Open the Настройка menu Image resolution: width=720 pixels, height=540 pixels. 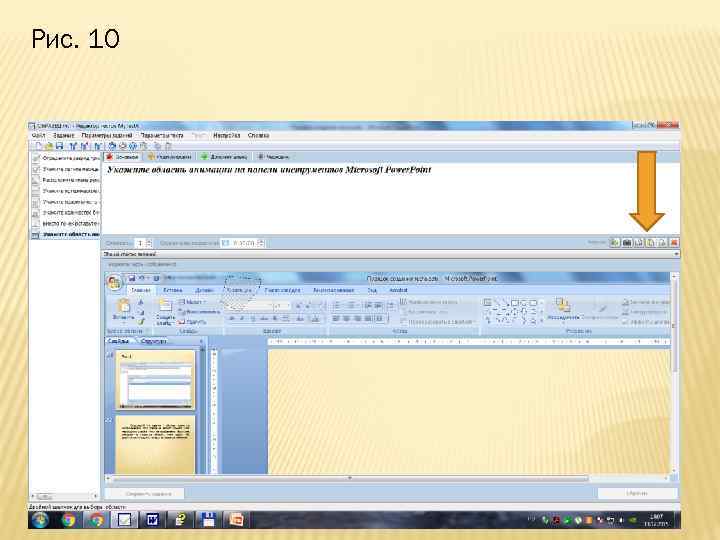pos(226,135)
